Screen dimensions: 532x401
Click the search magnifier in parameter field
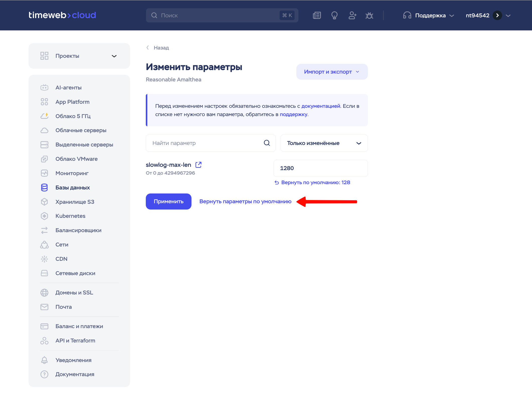(267, 143)
